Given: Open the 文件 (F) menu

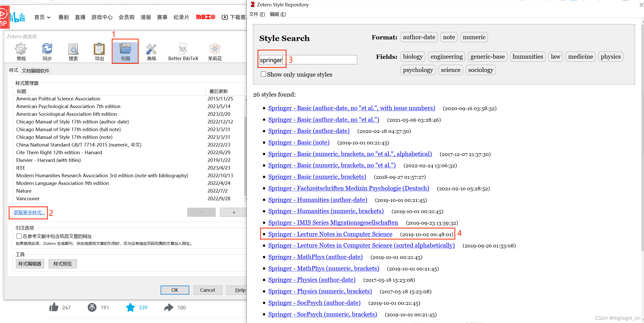Looking at the screenshot, I should 257,14.
